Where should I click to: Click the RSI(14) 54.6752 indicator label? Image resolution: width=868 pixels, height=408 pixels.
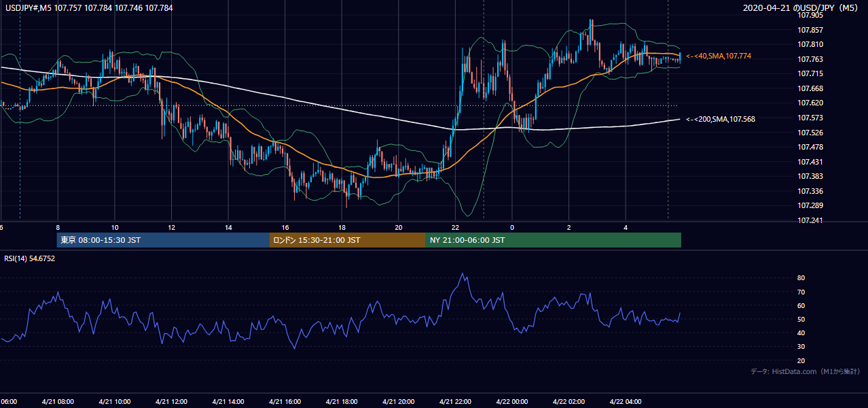[29, 258]
